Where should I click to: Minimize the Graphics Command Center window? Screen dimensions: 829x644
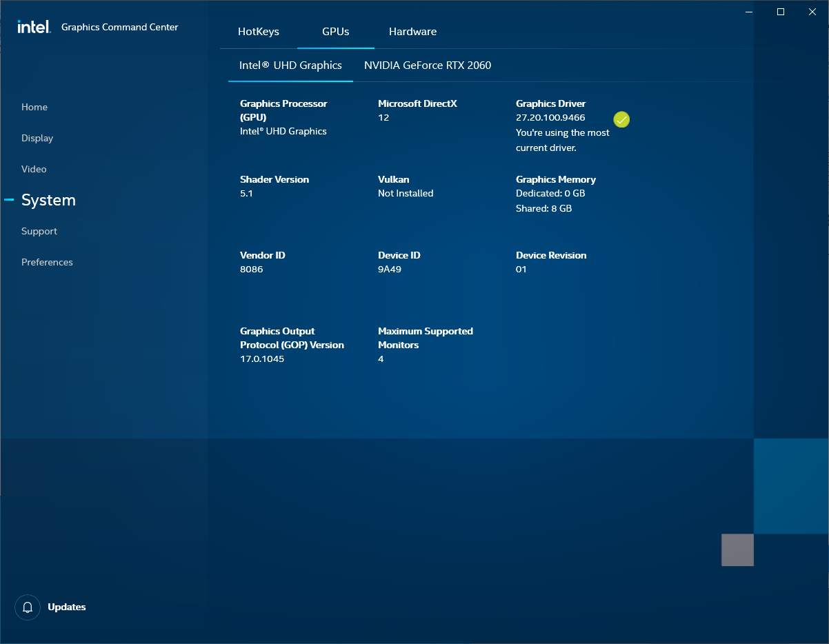click(x=749, y=12)
